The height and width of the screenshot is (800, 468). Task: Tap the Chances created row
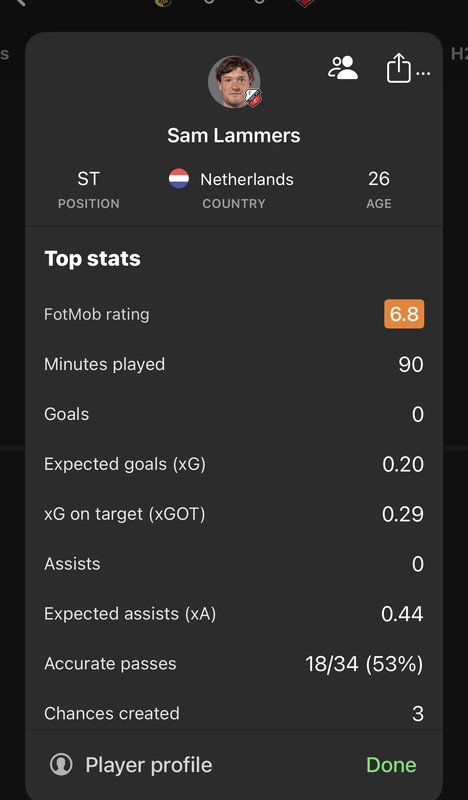pos(234,713)
